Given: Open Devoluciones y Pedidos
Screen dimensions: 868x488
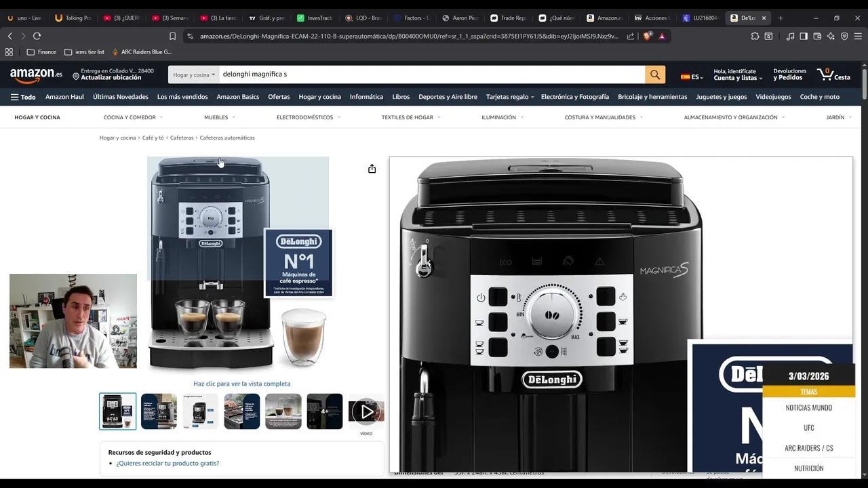Looking at the screenshot, I should click(x=790, y=75).
